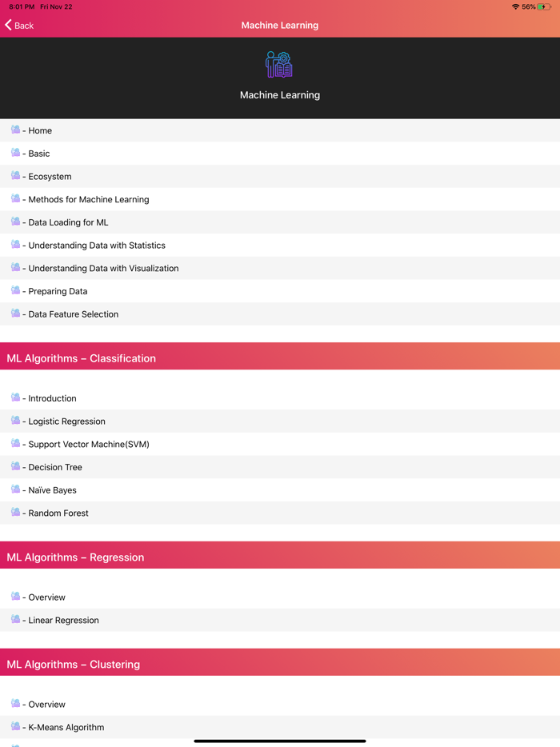Click icon beside Logistic Regression
560x747 pixels.
click(16, 420)
